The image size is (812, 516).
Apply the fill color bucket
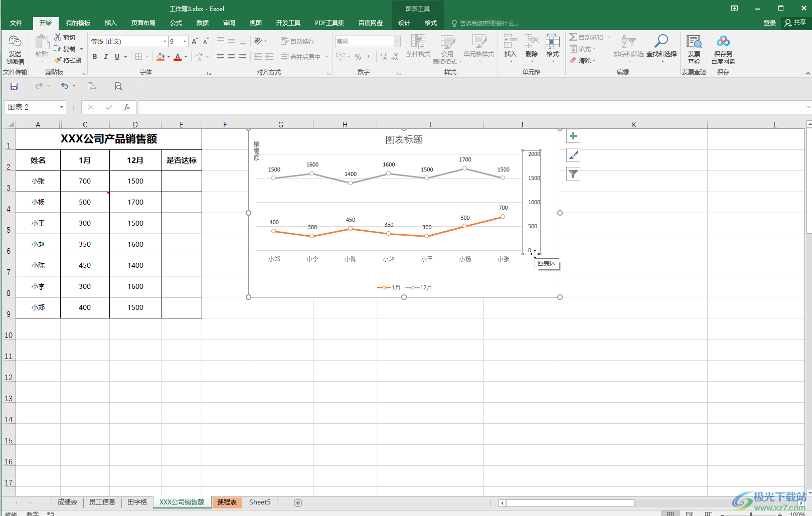click(x=160, y=57)
